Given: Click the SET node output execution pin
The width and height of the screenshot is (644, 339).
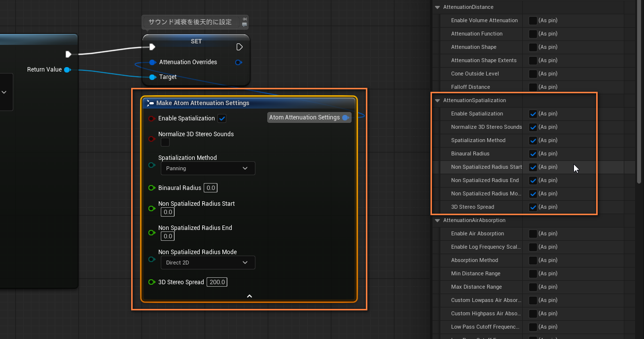Looking at the screenshot, I should point(239,47).
